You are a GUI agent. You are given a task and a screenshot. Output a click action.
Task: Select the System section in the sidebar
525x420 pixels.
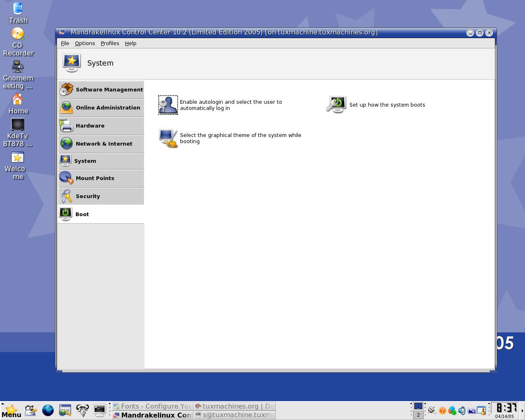click(x=101, y=161)
